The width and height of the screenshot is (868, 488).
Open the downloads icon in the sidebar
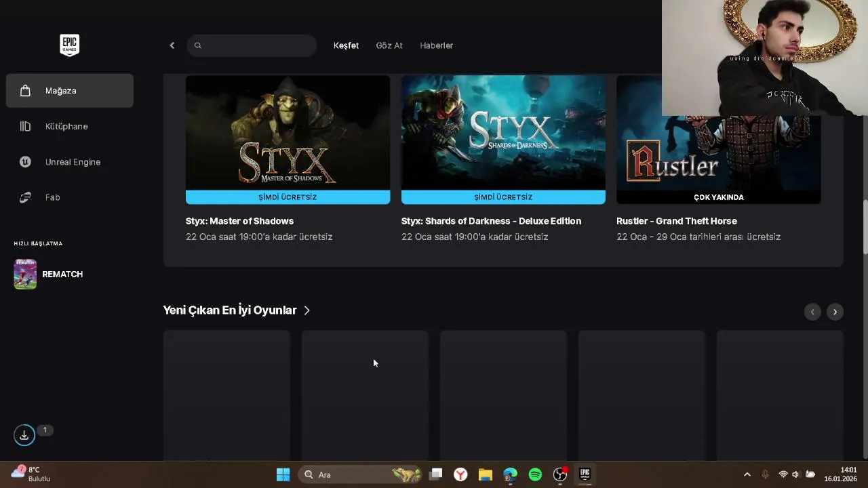pyautogui.click(x=24, y=435)
